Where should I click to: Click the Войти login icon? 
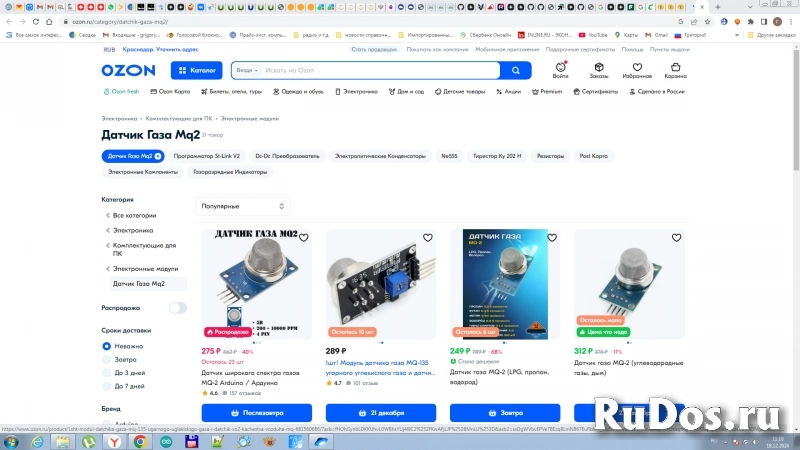pyautogui.click(x=560, y=68)
